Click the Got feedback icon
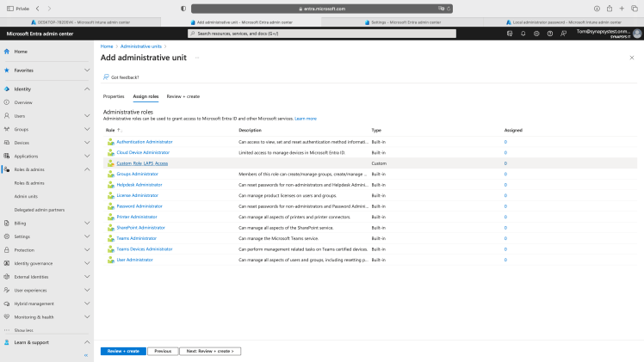The width and height of the screenshot is (644, 362). click(x=106, y=77)
